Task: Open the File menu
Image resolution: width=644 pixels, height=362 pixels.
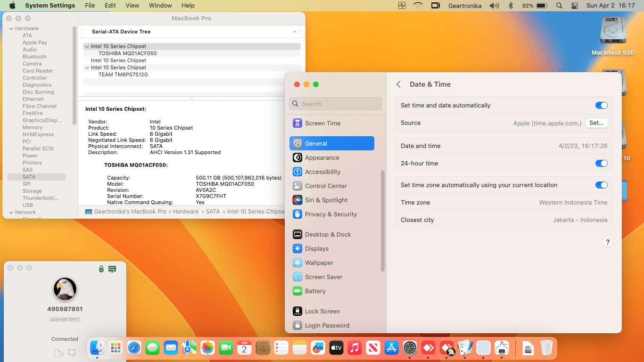Action: [x=90, y=6]
